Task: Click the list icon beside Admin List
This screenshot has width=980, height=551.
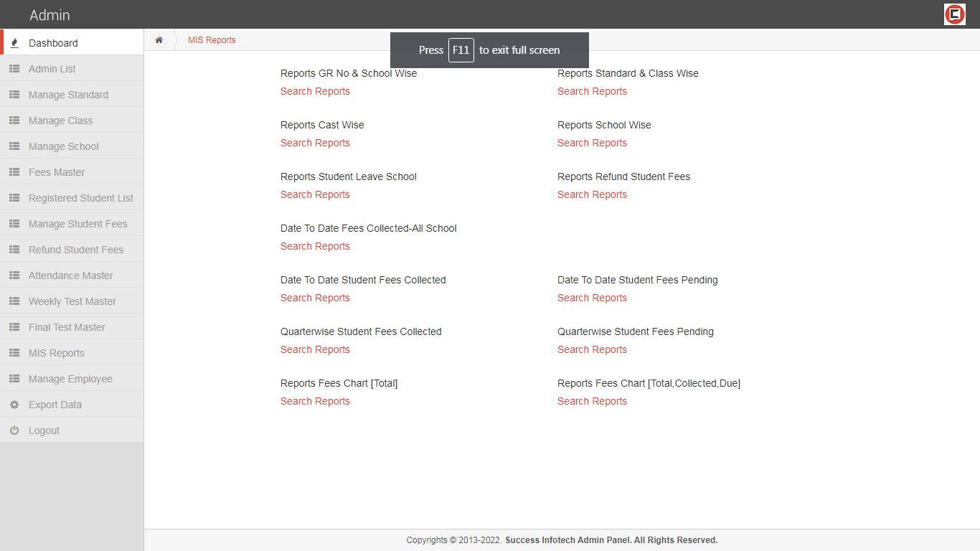Action: click(x=14, y=69)
